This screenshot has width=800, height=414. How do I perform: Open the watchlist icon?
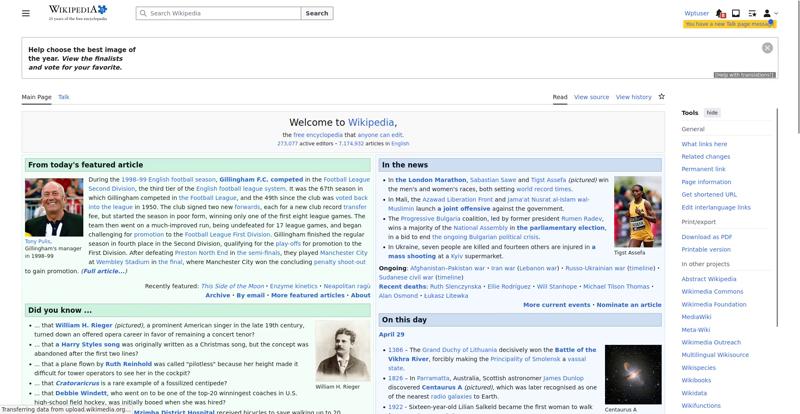click(751, 13)
